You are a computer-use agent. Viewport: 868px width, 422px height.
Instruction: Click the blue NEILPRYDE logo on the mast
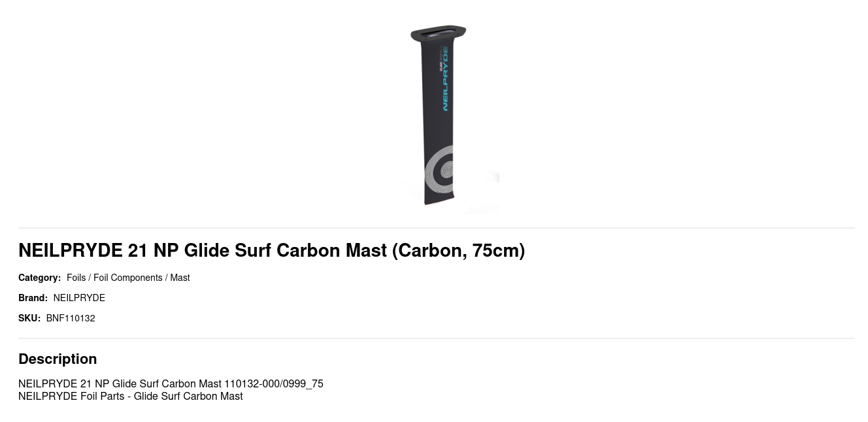coord(445,80)
